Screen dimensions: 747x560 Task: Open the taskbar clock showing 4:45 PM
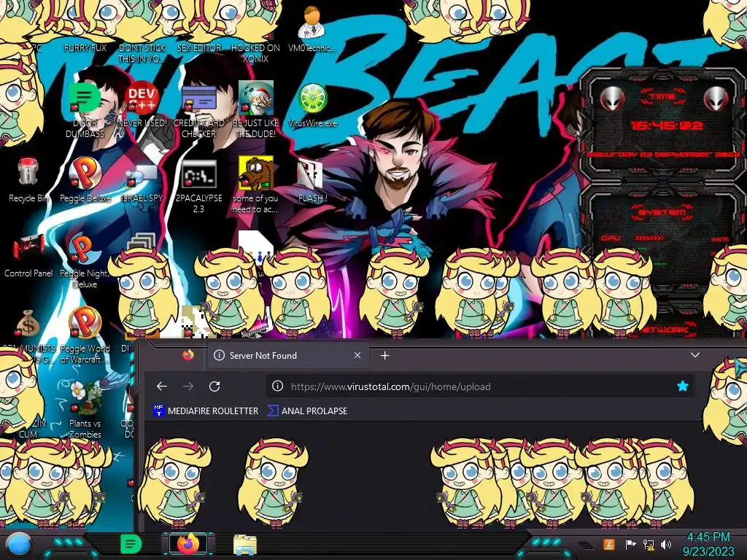[x=708, y=544]
